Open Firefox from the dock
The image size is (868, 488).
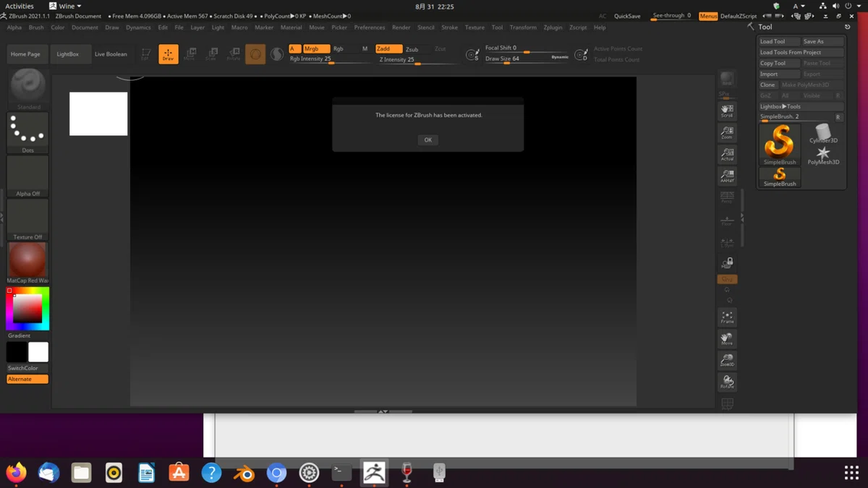16,473
